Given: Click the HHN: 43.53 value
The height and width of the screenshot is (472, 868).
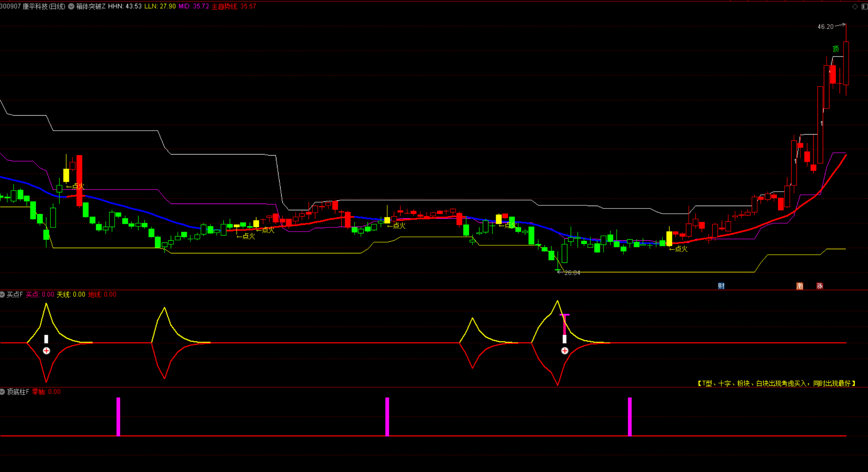Looking at the screenshot, I should point(125,6).
